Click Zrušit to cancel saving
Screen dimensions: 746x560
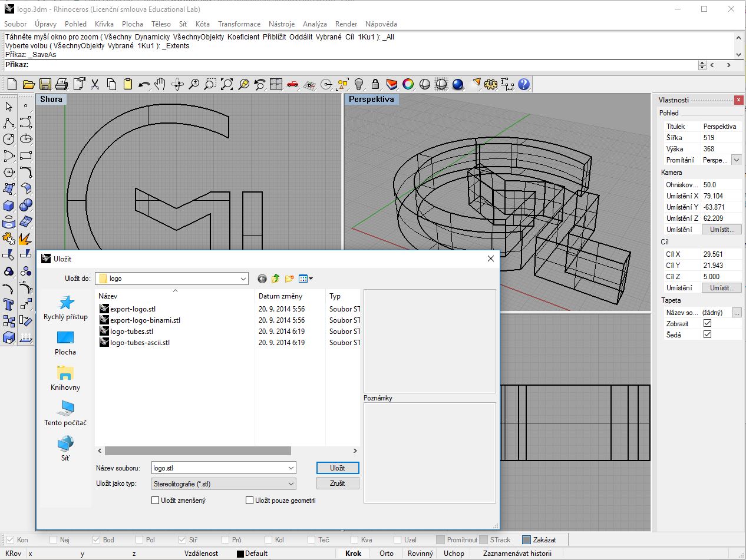click(x=338, y=483)
